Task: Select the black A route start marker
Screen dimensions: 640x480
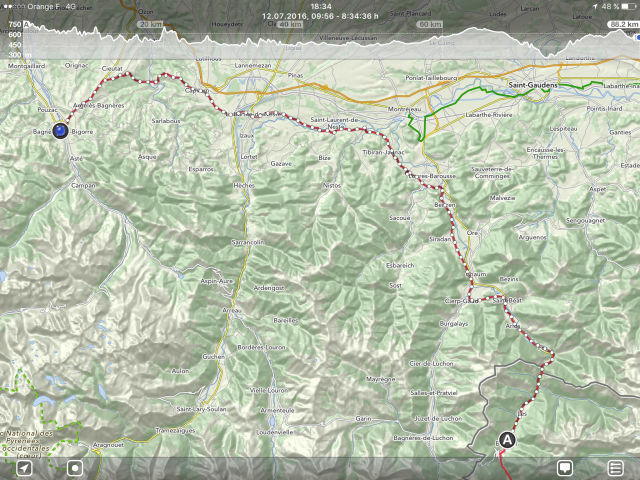Action: (x=507, y=440)
